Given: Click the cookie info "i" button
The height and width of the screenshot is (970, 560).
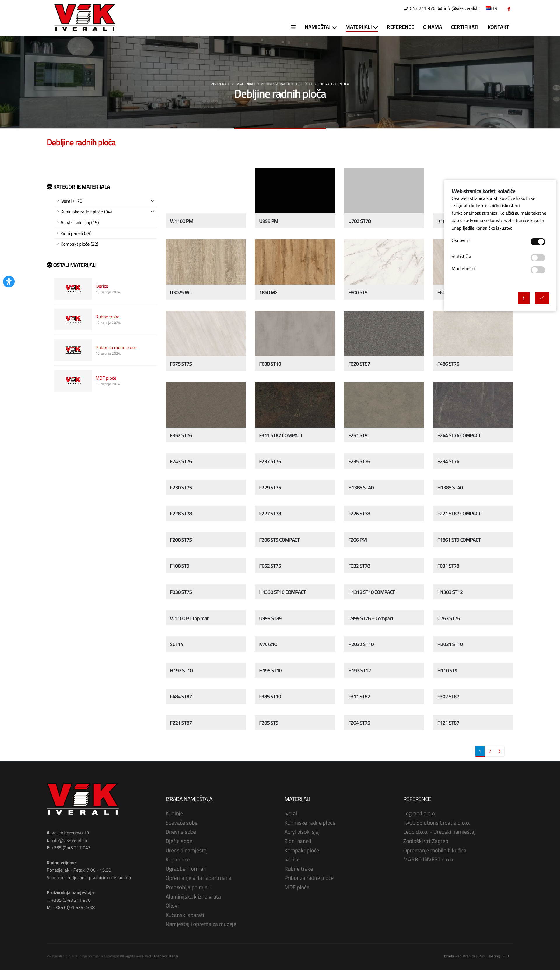Looking at the screenshot, I should point(524,298).
